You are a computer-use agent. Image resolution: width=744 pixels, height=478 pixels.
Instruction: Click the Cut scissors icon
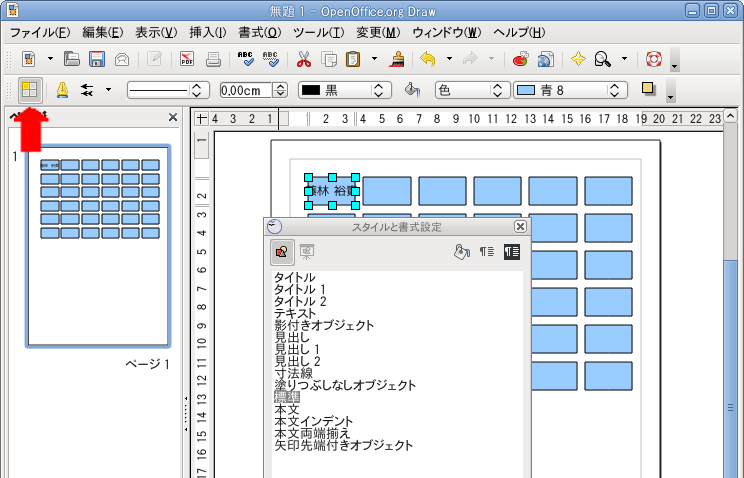point(304,59)
